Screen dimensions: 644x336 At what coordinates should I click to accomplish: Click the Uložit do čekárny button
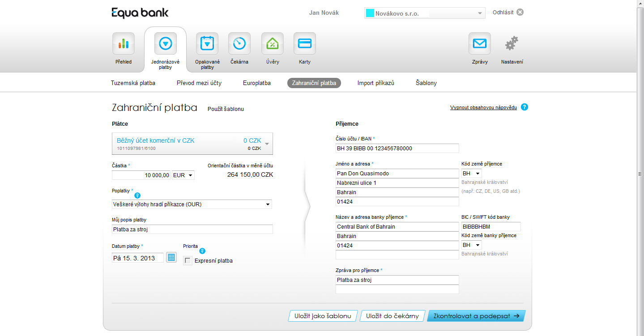click(x=392, y=316)
